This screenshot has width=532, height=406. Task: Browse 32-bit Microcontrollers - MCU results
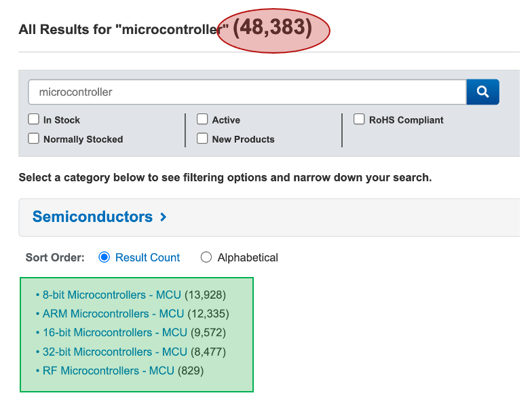point(115,352)
